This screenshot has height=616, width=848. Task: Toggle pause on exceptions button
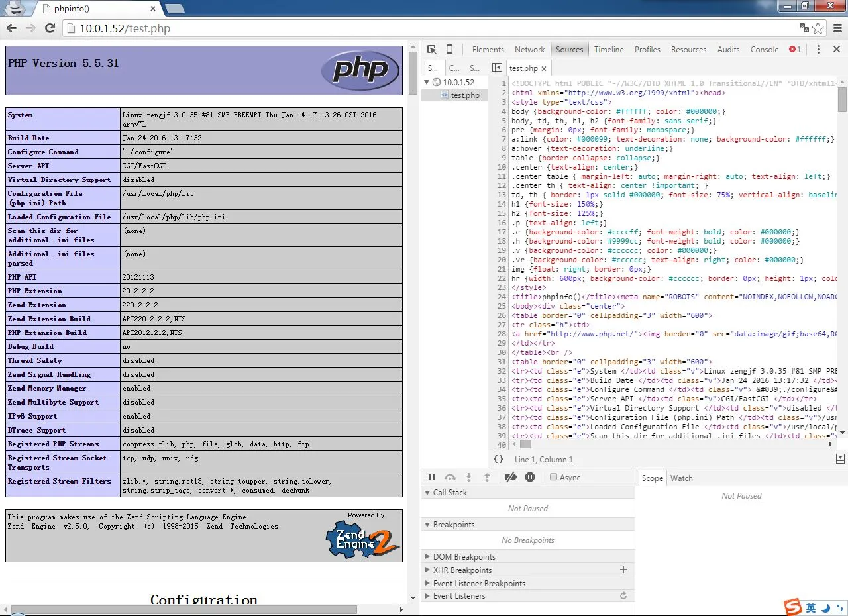pyautogui.click(x=530, y=477)
